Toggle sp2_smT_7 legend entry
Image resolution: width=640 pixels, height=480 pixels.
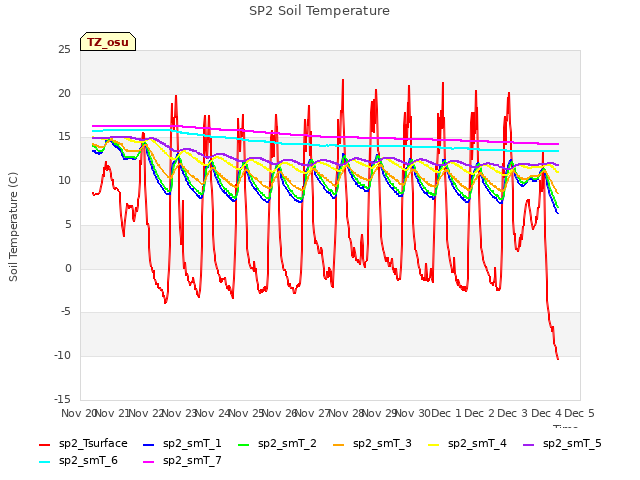coord(182,461)
